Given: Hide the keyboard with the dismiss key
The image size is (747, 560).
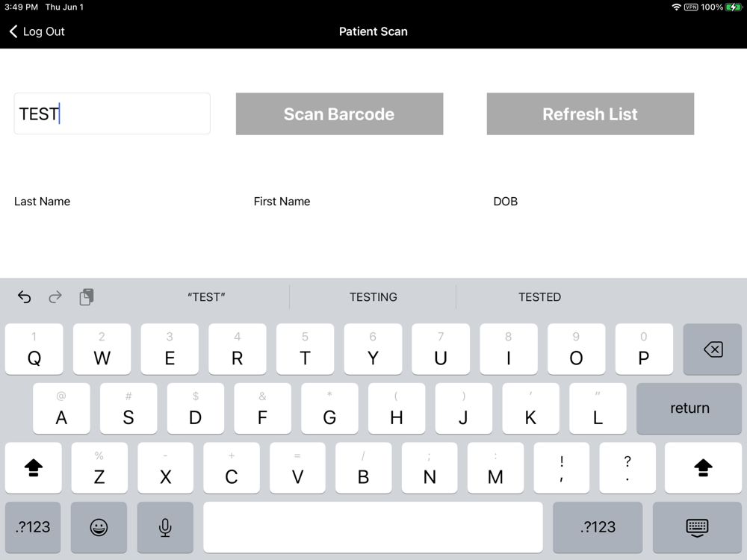Looking at the screenshot, I should click(697, 527).
